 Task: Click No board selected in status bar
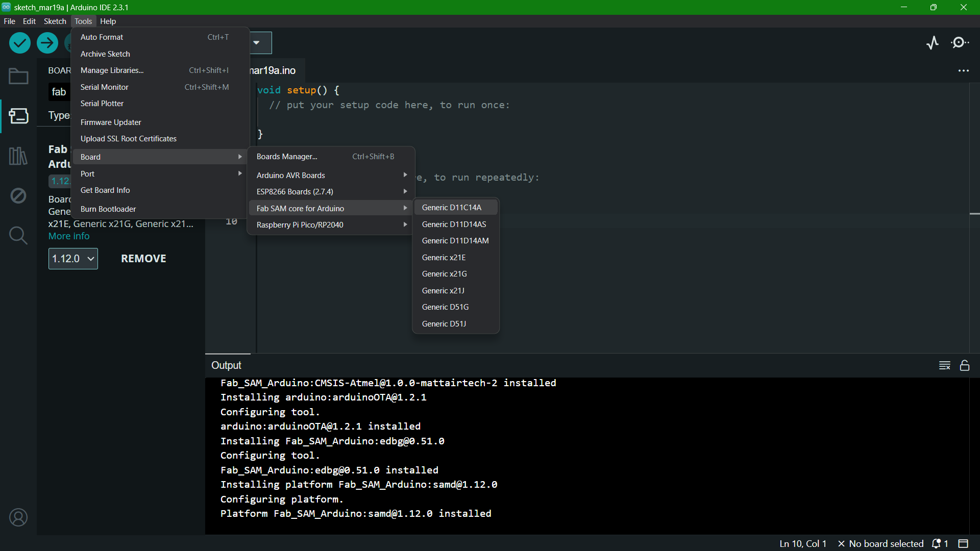pos(881,544)
